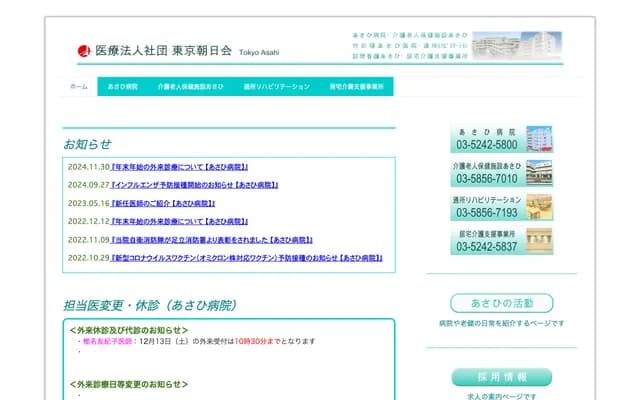Click the red logo icon beside 医療法人社団

click(83, 51)
